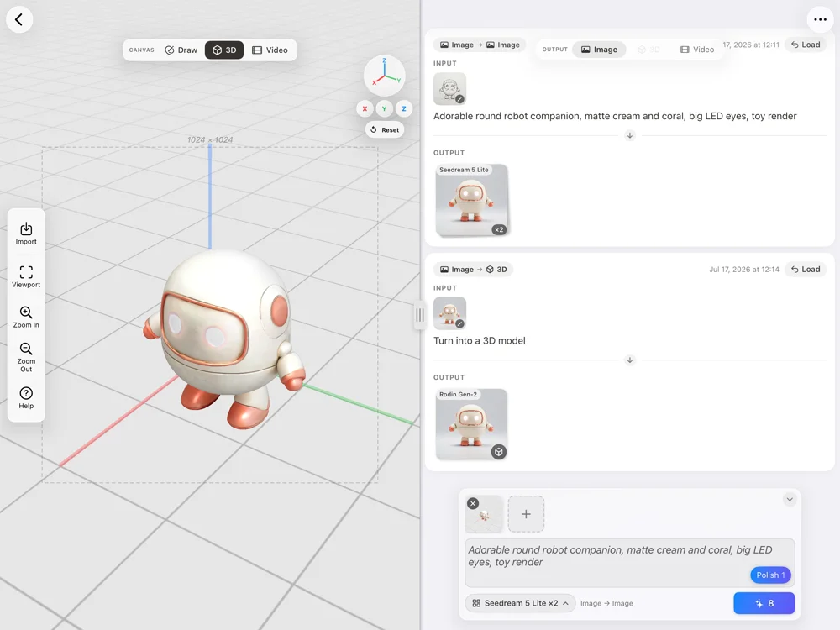Snap view to Y axis
This screenshot has width=840, height=630.
384,108
